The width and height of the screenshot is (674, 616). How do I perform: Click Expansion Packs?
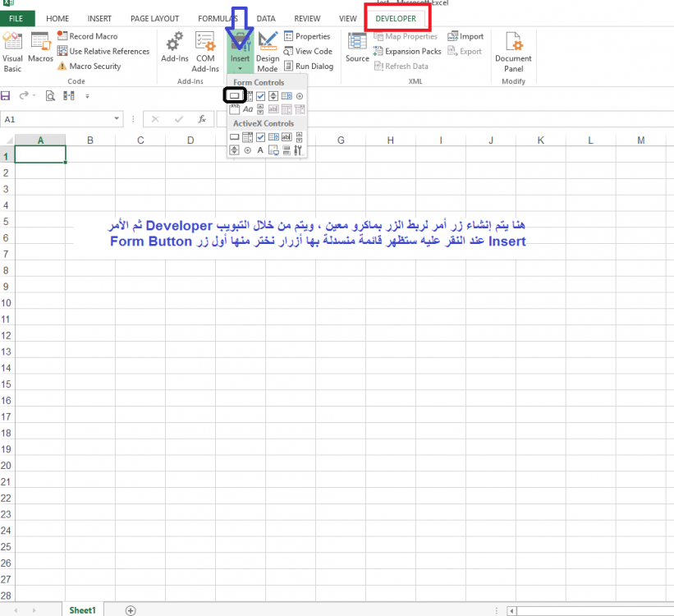pyautogui.click(x=407, y=51)
